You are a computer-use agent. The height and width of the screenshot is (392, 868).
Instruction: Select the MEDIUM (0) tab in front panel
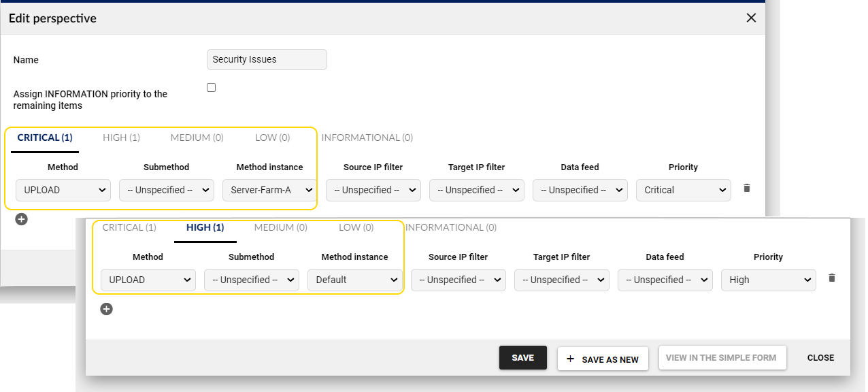(x=280, y=227)
